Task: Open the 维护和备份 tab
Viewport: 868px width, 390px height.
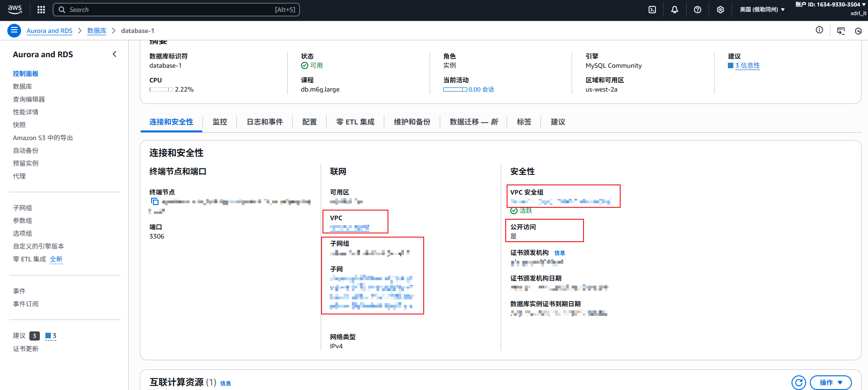Action: [412, 122]
